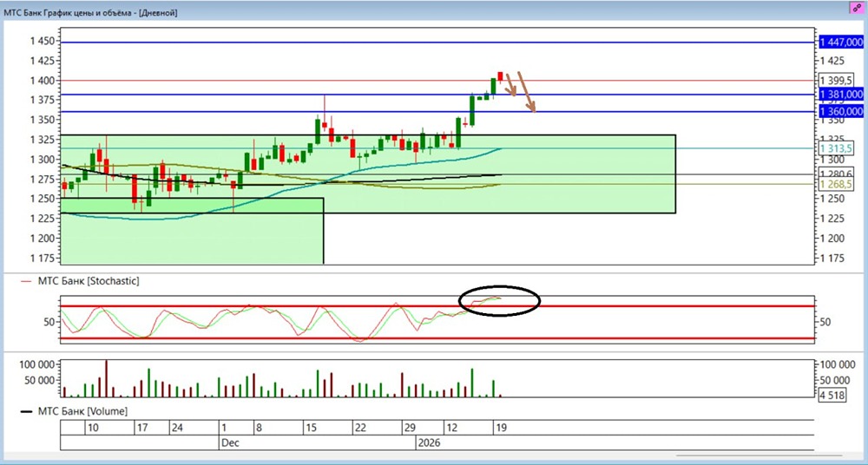Click the date label '10' on the time axis
868x465 pixels.
pyautogui.click(x=93, y=428)
